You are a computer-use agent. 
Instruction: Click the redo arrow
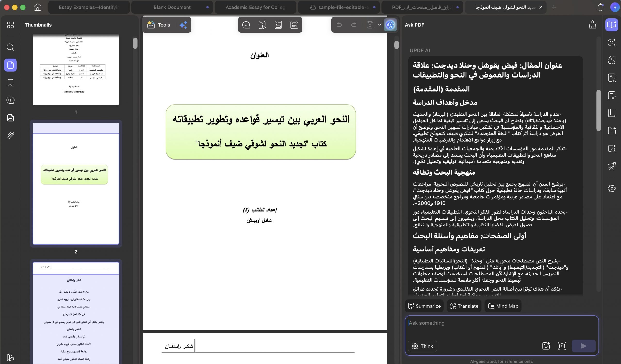tap(354, 25)
